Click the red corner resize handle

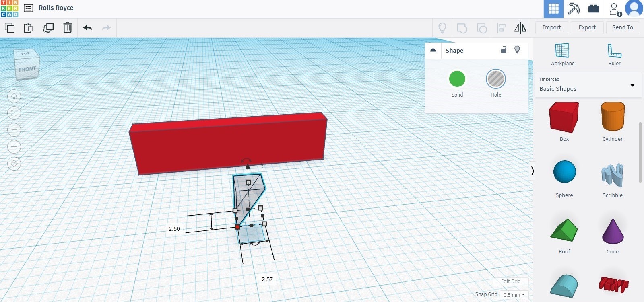pos(237,227)
